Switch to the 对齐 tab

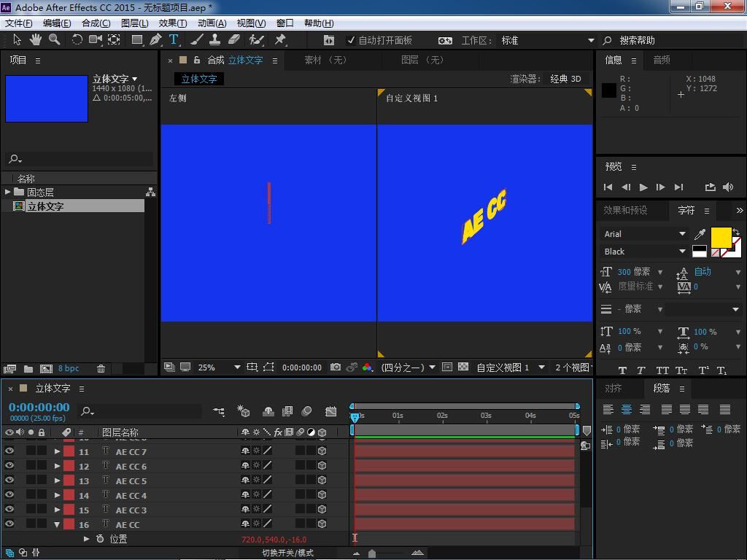click(x=613, y=388)
